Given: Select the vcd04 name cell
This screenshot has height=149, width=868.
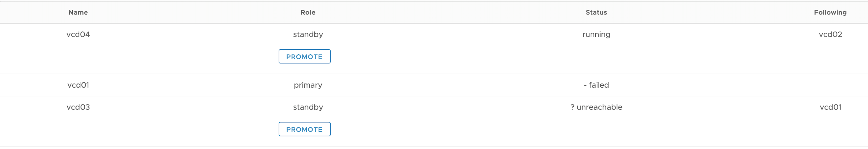Looking at the screenshot, I should pos(78,35).
